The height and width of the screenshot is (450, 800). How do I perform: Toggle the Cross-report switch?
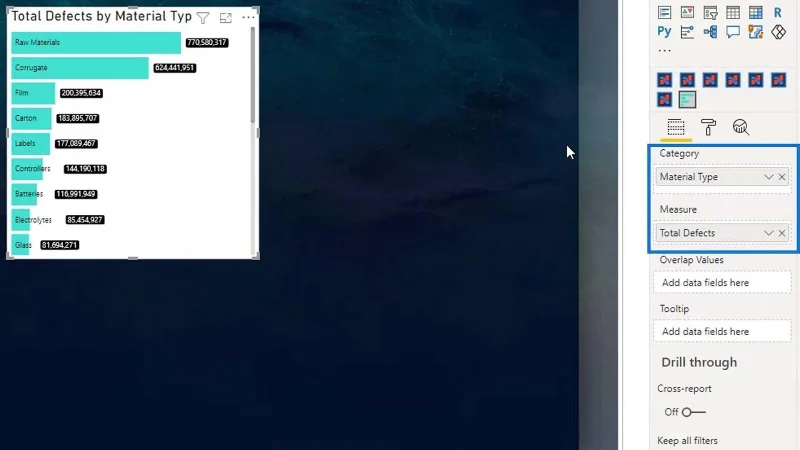(694, 412)
